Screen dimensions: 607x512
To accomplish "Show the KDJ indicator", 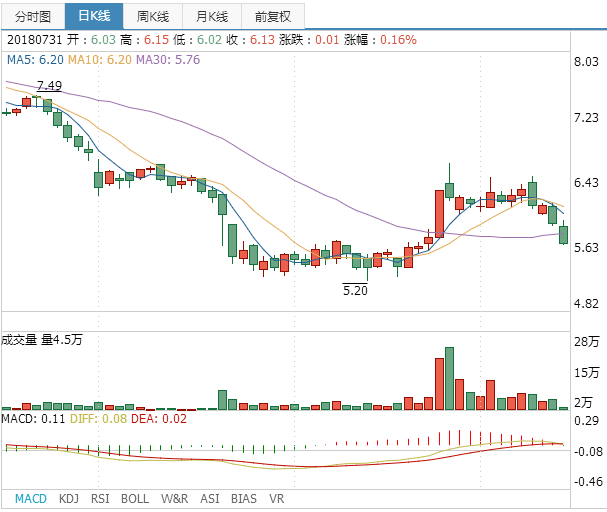I will tap(69, 497).
